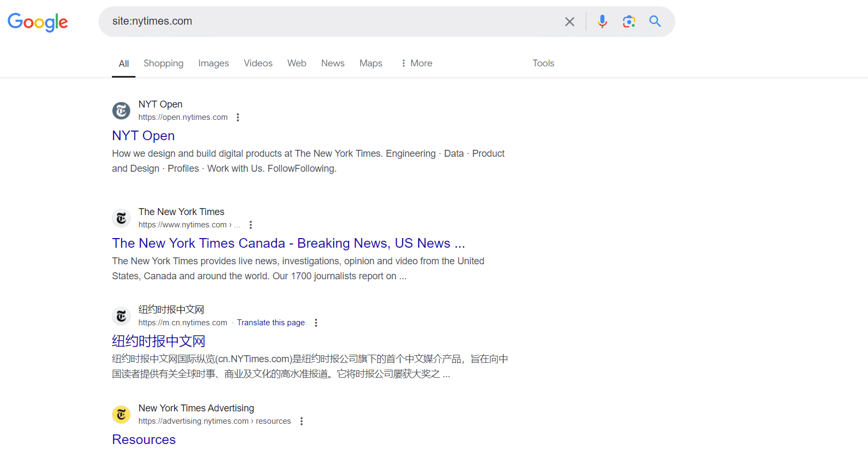Open The New York Times Canada result

288,243
